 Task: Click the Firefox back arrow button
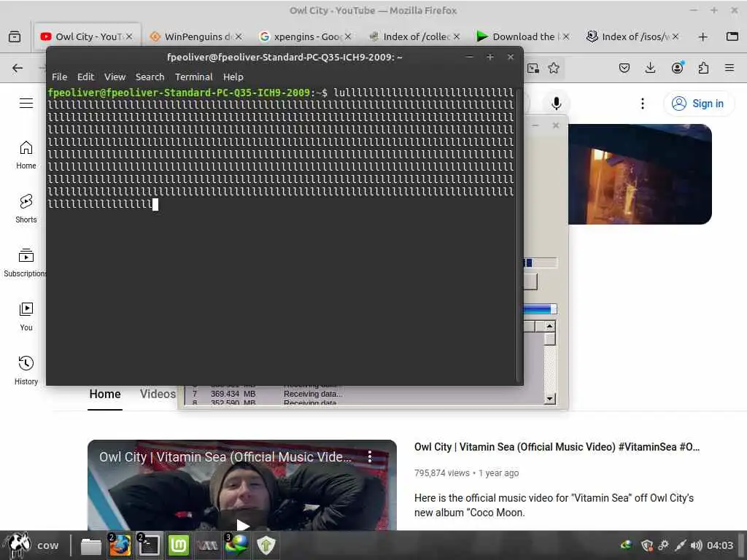click(18, 68)
